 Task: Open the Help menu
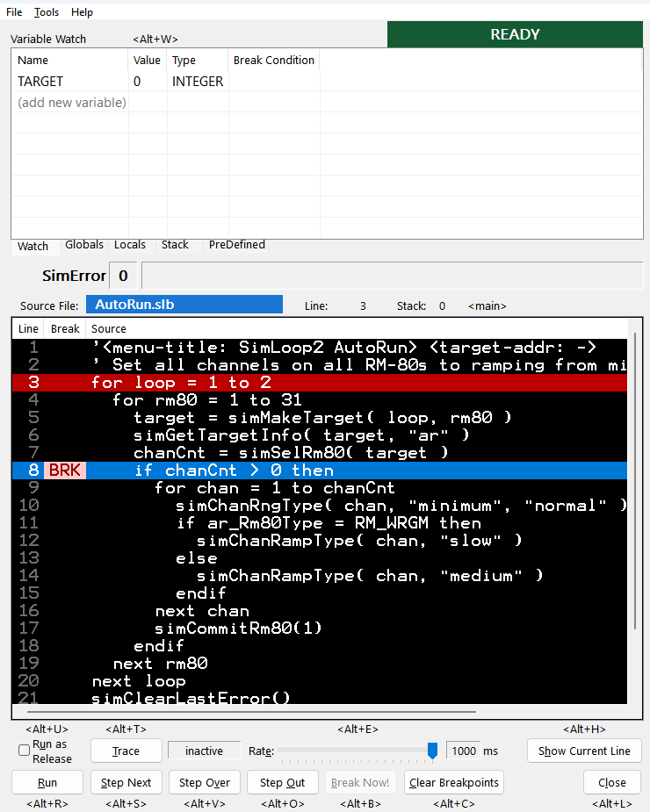tap(82, 12)
